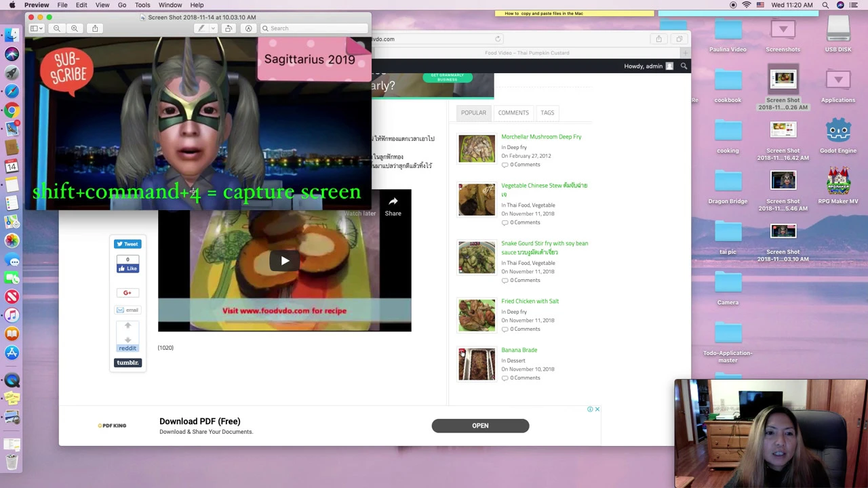Rotate the image with Preview's rotate icon

click(x=229, y=28)
